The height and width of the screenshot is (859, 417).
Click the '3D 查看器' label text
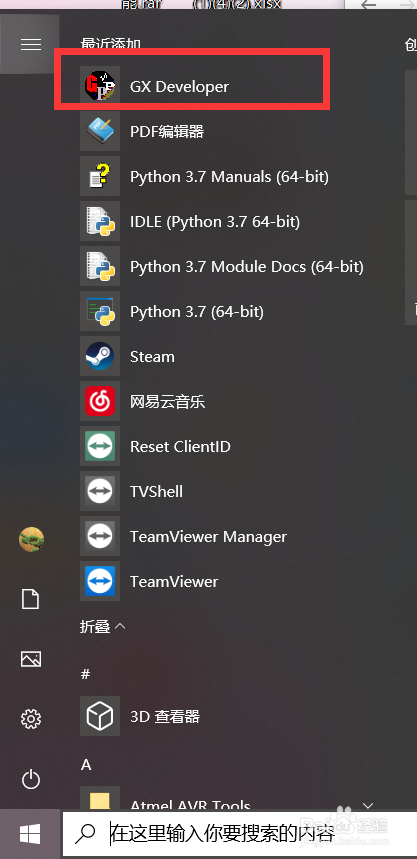click(x=165, y=716)
